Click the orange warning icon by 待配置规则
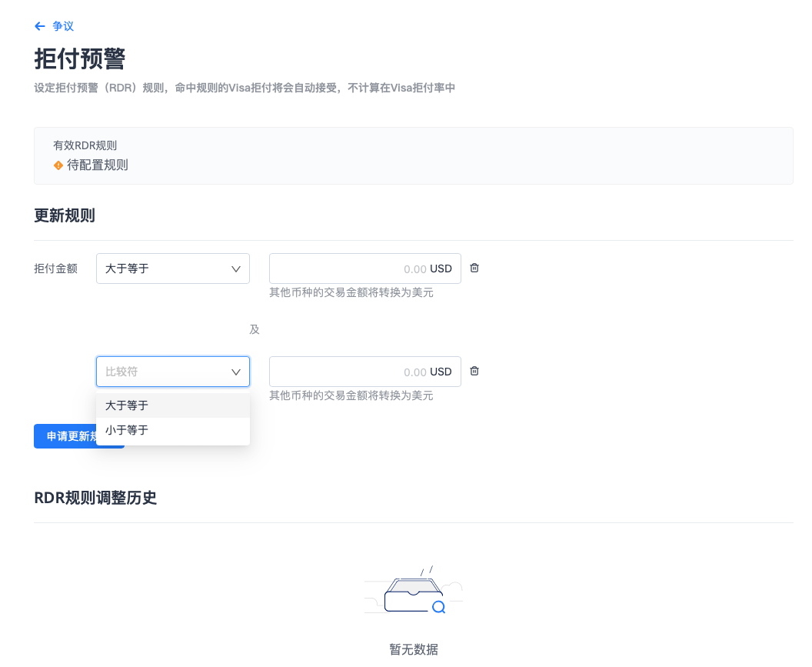Viewport: 812px width, 667px height. 58,165
